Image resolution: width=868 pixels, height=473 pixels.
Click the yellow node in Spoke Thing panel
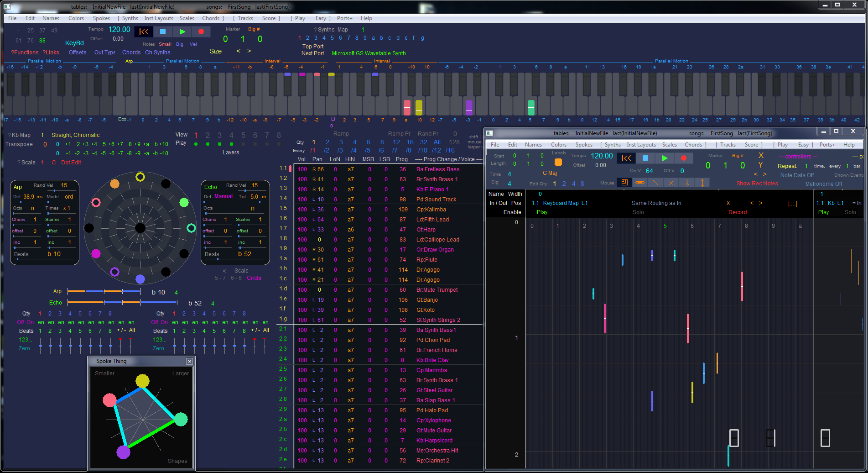pyautogui.click(x=142, y=381)
